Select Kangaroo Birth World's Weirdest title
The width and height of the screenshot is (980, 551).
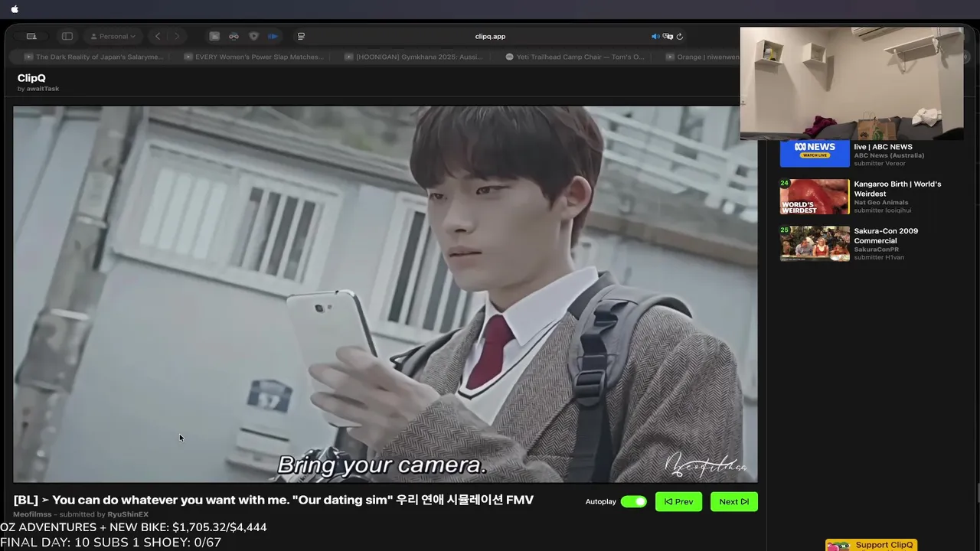click(897, 189)
